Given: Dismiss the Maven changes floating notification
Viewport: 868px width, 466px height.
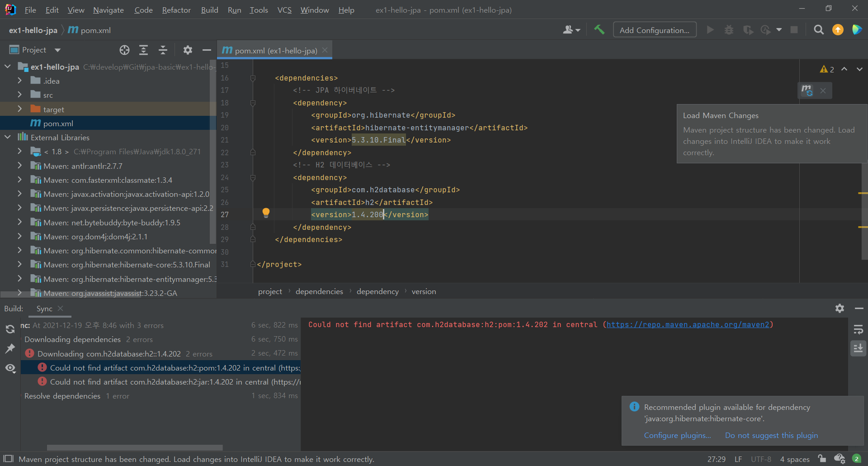Looking at the screenshot, I should [x=823, y=90].
